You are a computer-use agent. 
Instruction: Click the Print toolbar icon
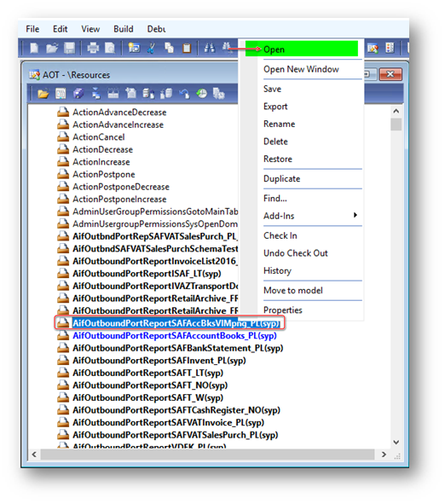(93, 49)
